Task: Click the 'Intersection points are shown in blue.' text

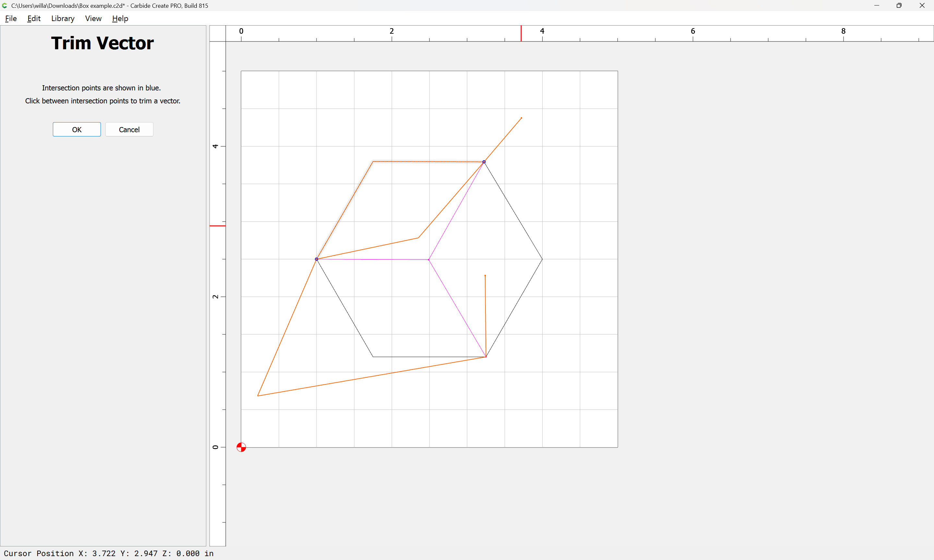Action: pyautogui.click(x=101, y=88)
